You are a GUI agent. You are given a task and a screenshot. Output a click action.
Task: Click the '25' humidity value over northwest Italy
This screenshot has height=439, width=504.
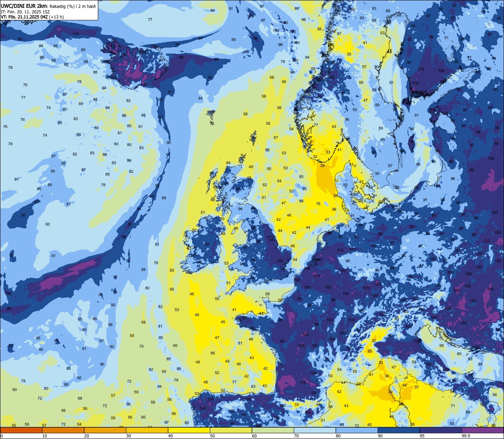[x=370, y=351]
